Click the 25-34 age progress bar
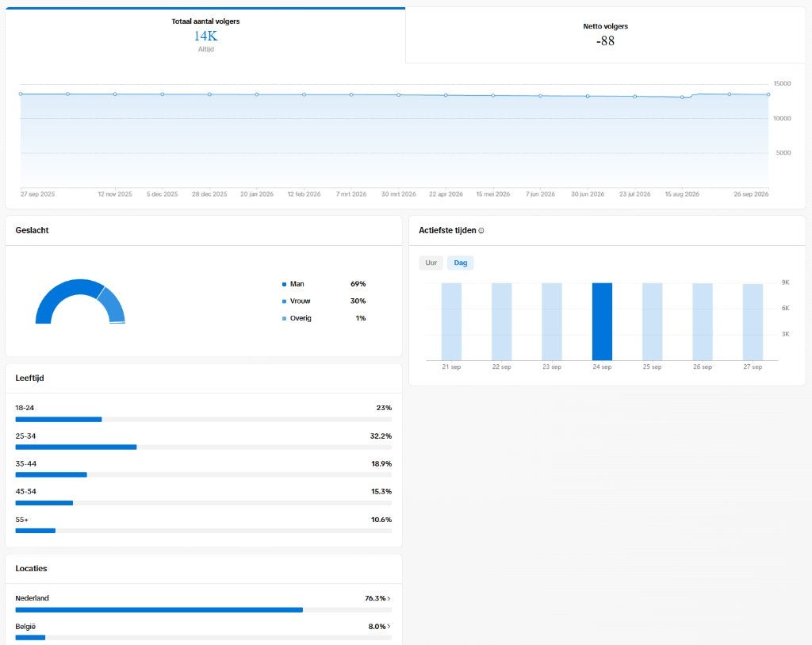Image resolution: width=812 pixels, height=645 pixels. click(x=204, y=447)
